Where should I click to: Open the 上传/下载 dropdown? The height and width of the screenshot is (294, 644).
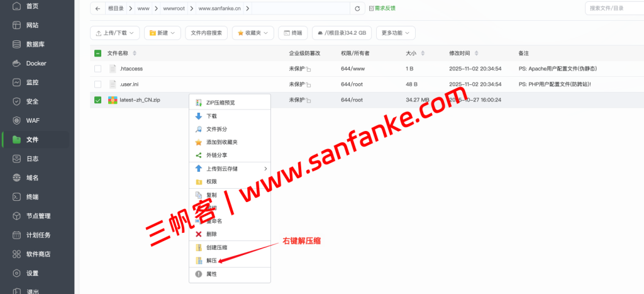tap(114, 33)
